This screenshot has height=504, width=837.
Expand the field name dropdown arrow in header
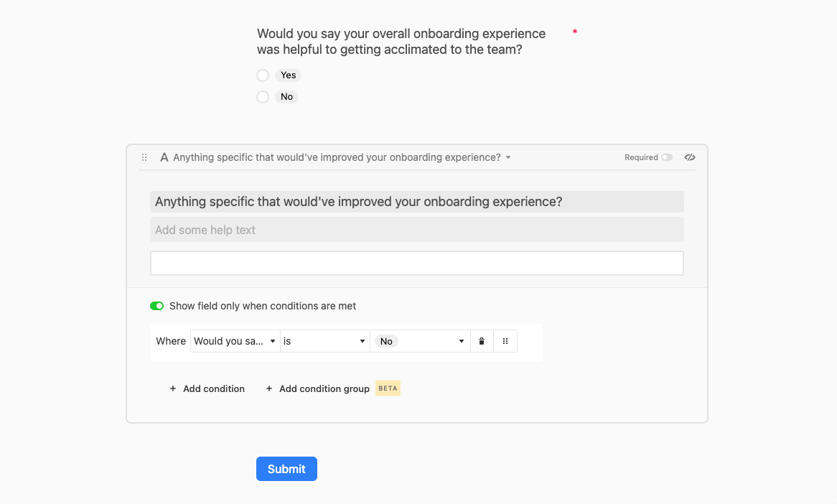coord(508,158)
